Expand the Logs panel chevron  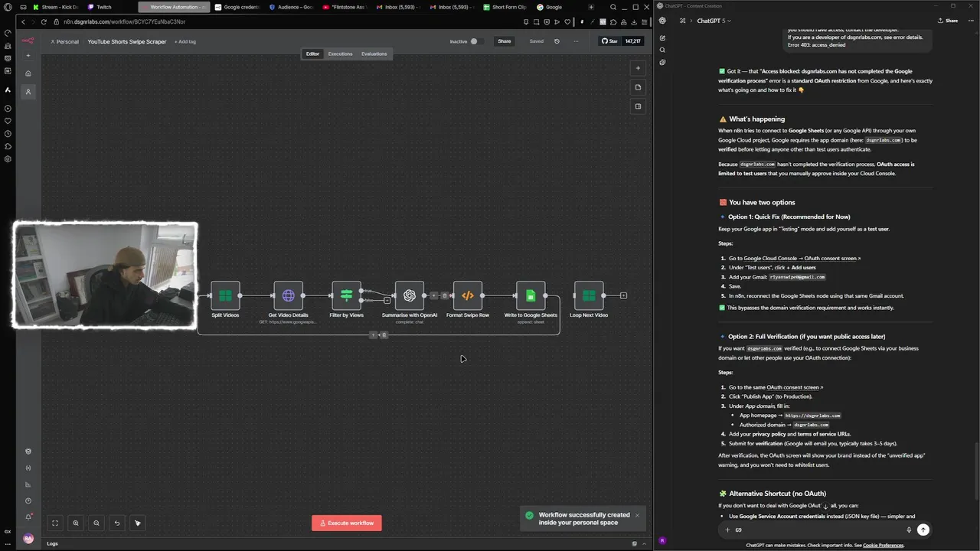(645, 543)
